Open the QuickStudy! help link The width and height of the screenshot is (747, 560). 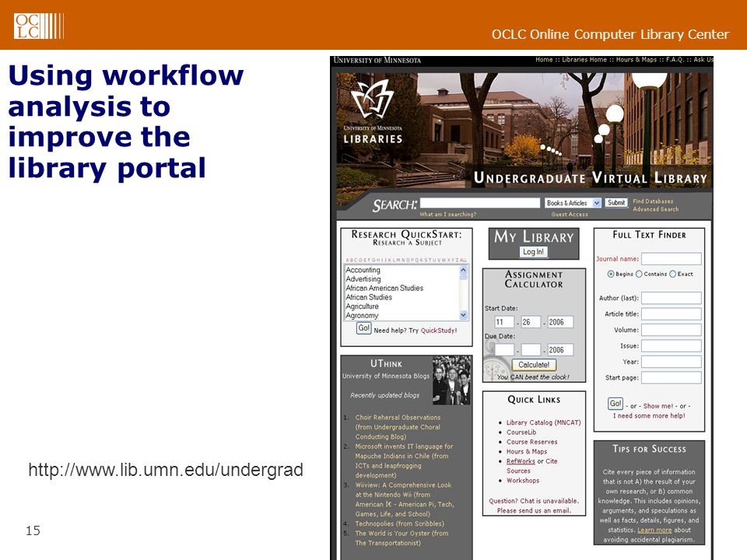(x=438, y=331)
